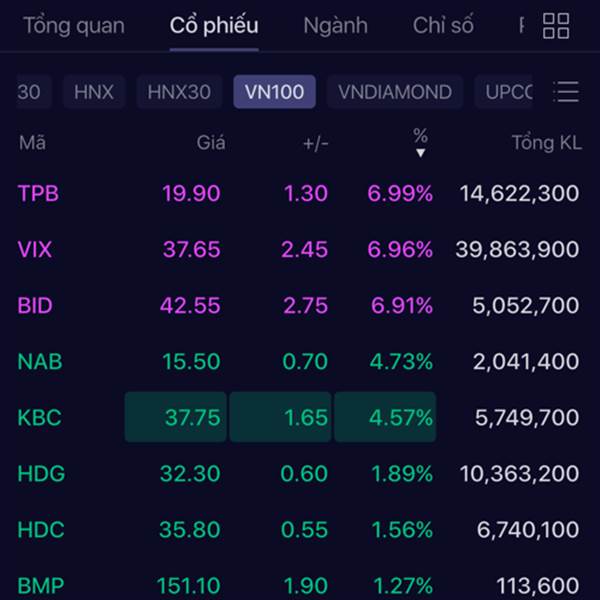Open the highlighted KBC stock row

pyautogui.click(x=298, y=417)
